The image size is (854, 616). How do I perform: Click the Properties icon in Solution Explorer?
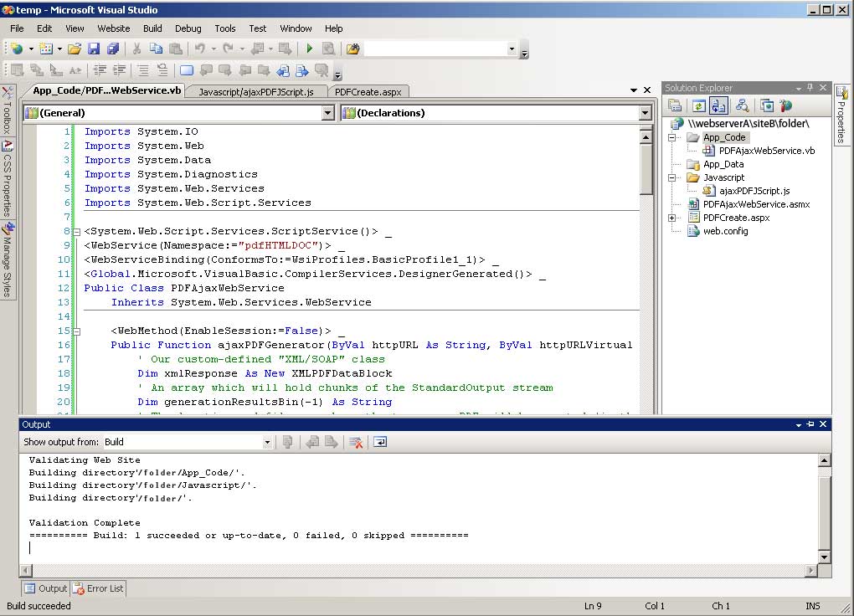(x=675, y=105)
